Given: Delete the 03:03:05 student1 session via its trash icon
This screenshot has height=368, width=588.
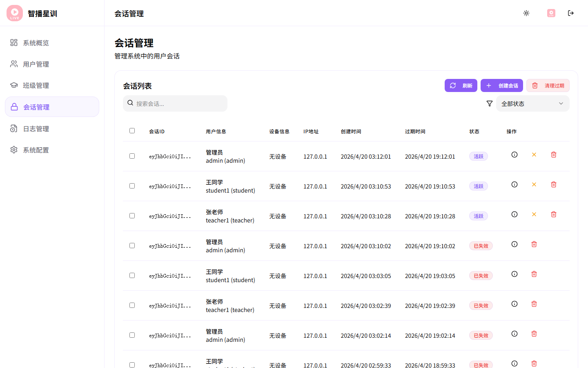Looking at the screenshot, I should click(534, 274).
